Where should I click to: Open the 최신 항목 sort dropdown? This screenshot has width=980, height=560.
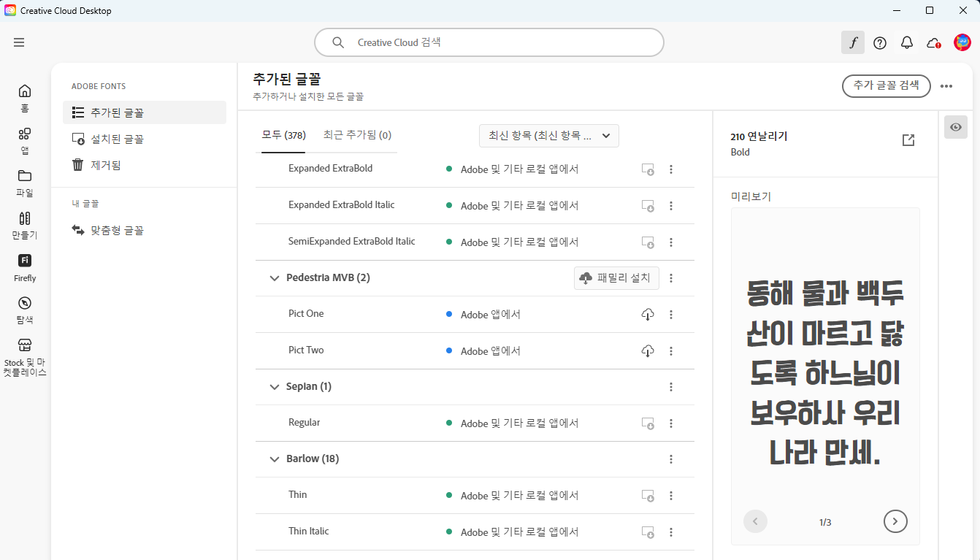click(548, 135)
